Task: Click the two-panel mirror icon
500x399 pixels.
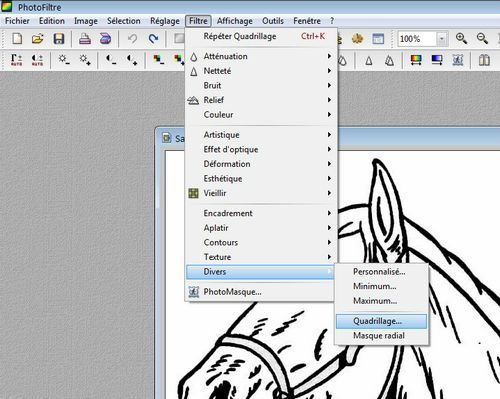Action: tap(484, 60)
